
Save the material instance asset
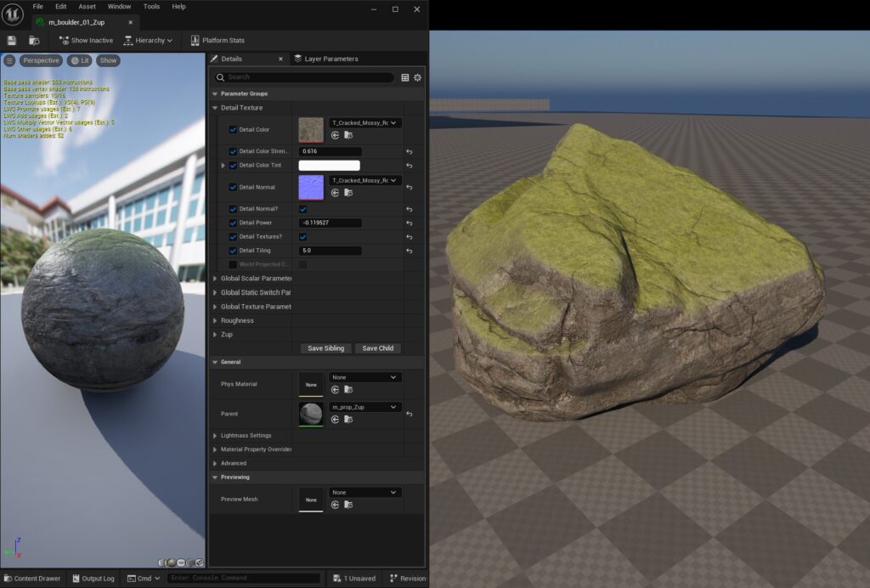coord(11,40)
